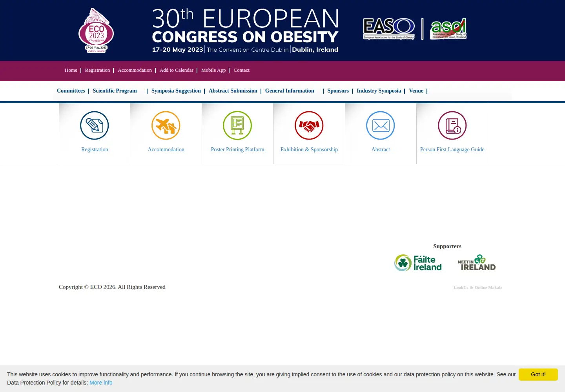Screen dimensions: 565x392
Task: Click the Registration pencil-and-paper icon
Action: [95, 125]
